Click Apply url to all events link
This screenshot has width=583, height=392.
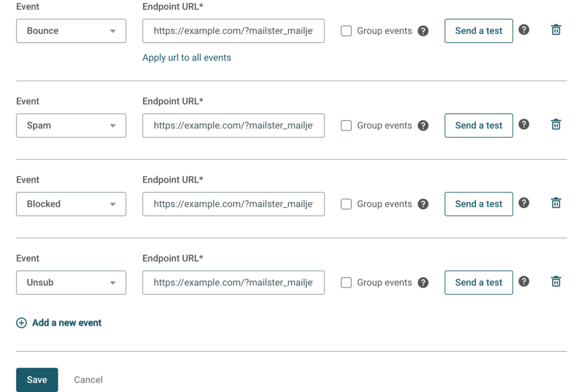(x=187, y=57)
